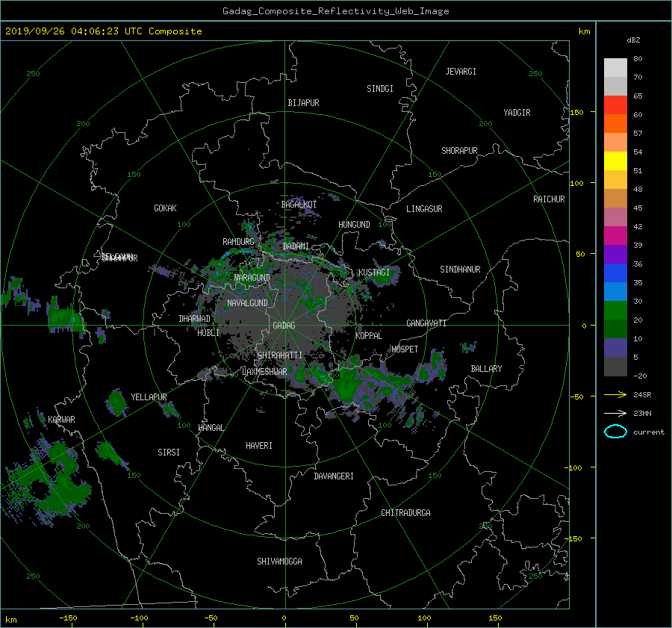Screen dimensions: 672x628
Task: Click the NAVALGUND city label
Action: tap(247, 303)
